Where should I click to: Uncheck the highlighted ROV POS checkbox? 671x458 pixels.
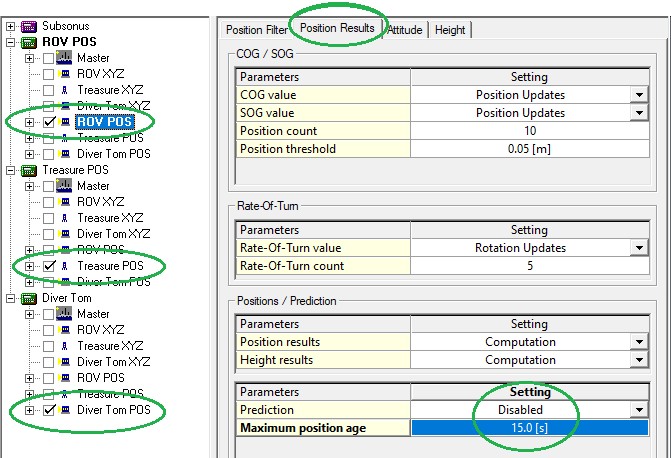pyautogui.click(x=49, y=122)
